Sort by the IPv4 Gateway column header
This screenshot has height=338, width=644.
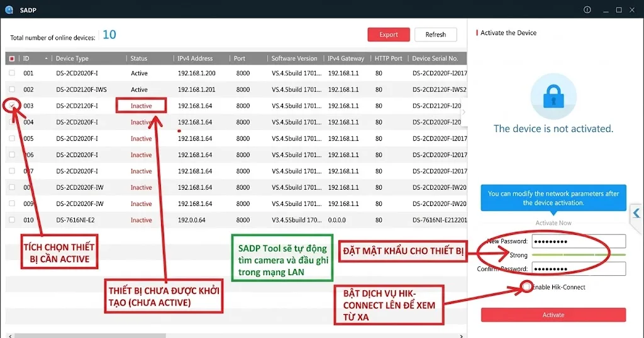point(346,58)
